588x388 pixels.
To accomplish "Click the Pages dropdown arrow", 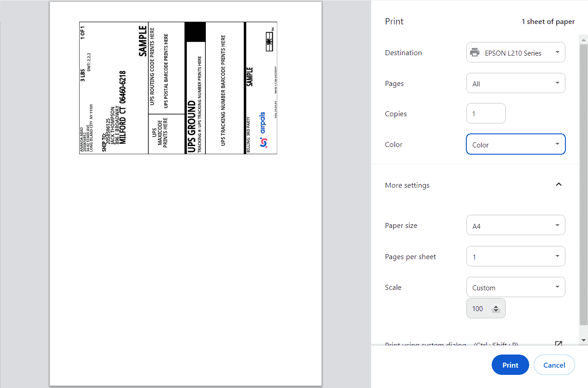I will (x=557, y=83).
